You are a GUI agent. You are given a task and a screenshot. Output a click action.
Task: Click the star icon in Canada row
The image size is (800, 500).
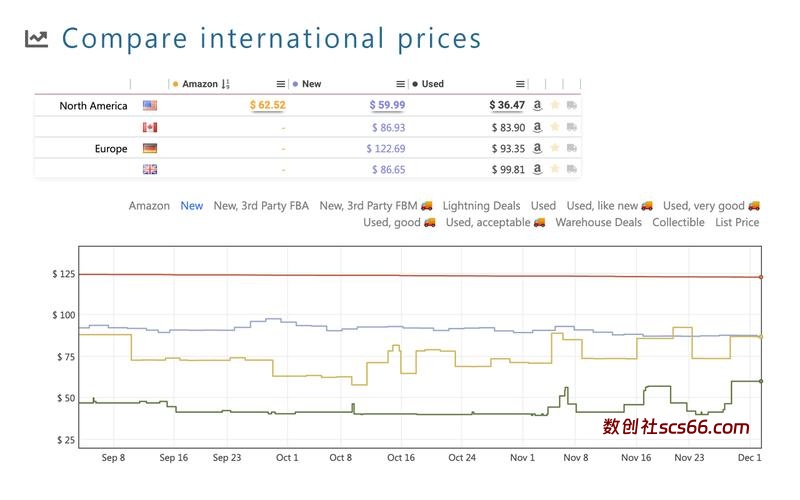pos(554,127)
